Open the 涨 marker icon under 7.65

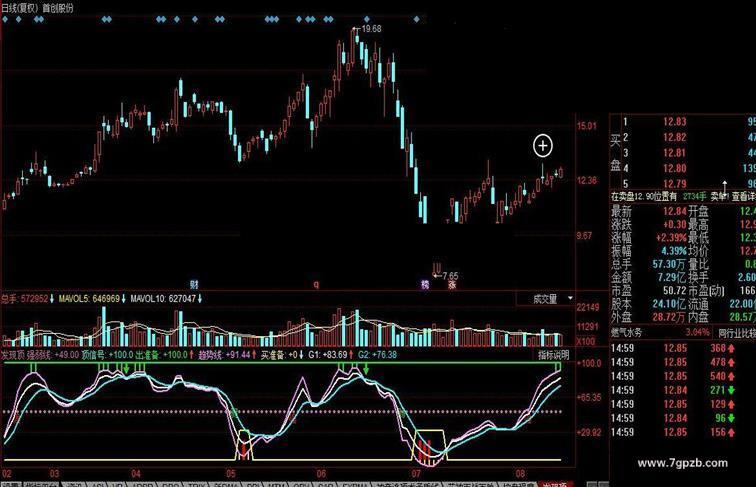pos(452,284)
